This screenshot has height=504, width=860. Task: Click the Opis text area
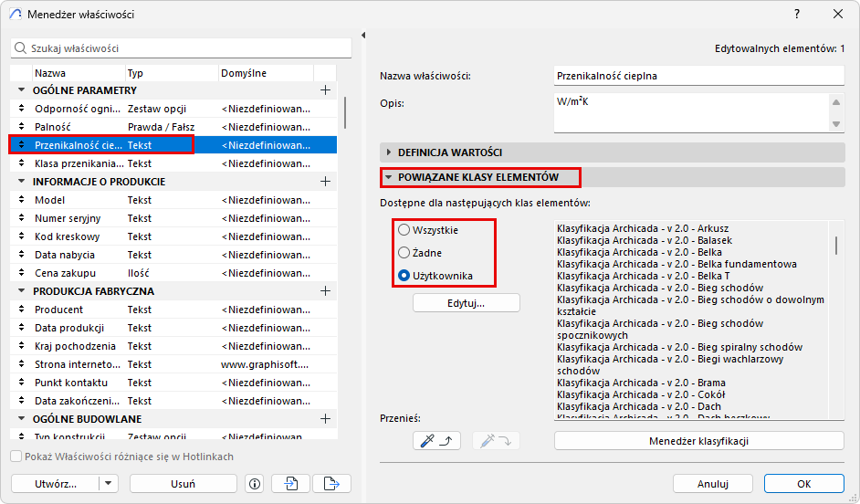click(691, 113)
